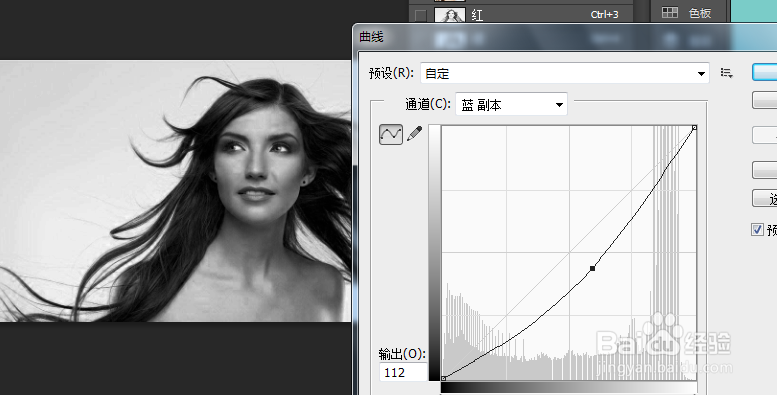Image resolution: width=777 pixels, height=395 pixels.
Task: Click the 红 channel name row
Action: [521, 15]
